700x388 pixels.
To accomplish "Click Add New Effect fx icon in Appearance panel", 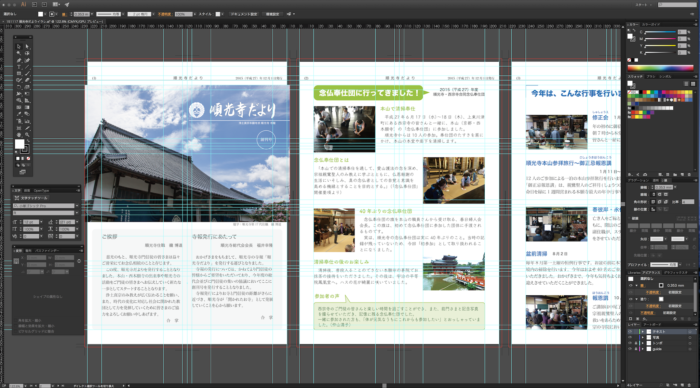I will 646,318.
